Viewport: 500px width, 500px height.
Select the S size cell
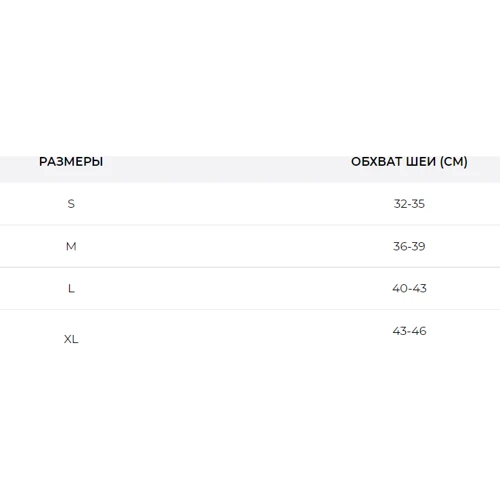[71, 204]
